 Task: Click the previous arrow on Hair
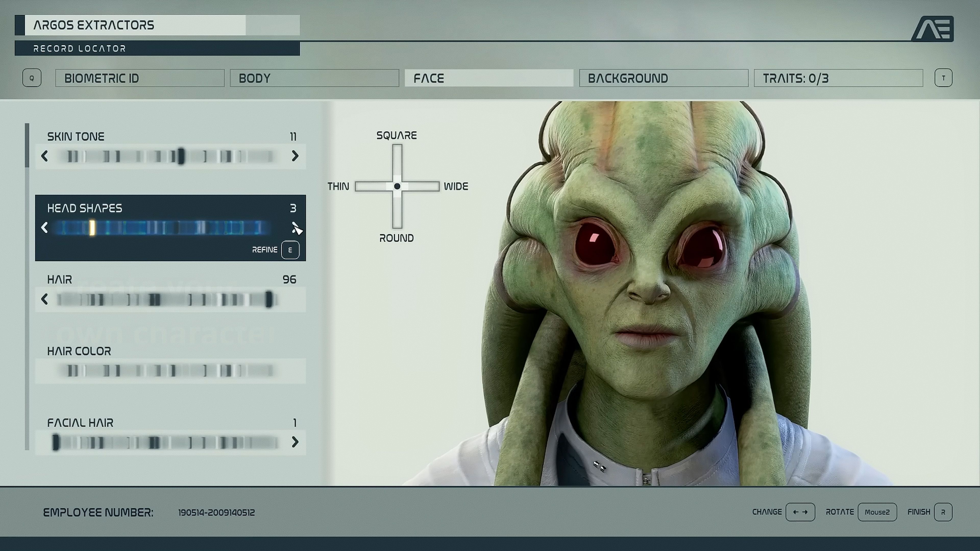(45, 300)
